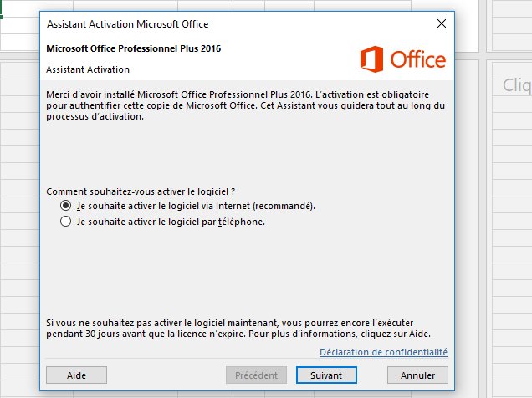Close the Assistant Activation dialog with X
The height and width of the screenshot is (398, 532).
tap(441, 24)
